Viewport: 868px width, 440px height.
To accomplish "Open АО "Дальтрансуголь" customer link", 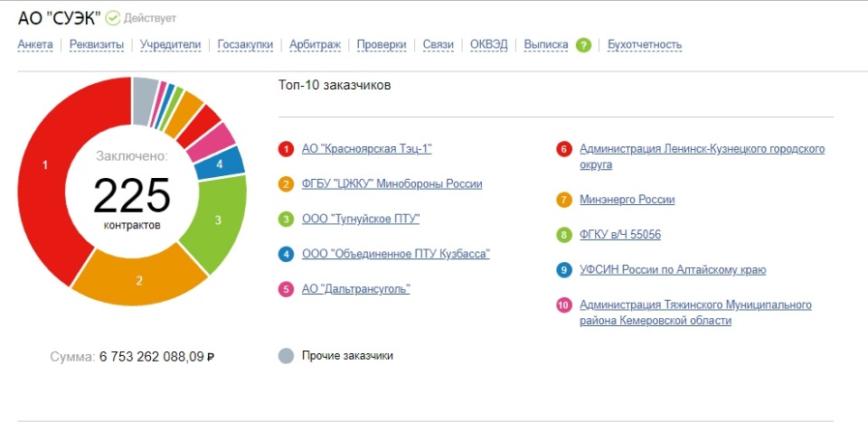I will pos(356,289).
